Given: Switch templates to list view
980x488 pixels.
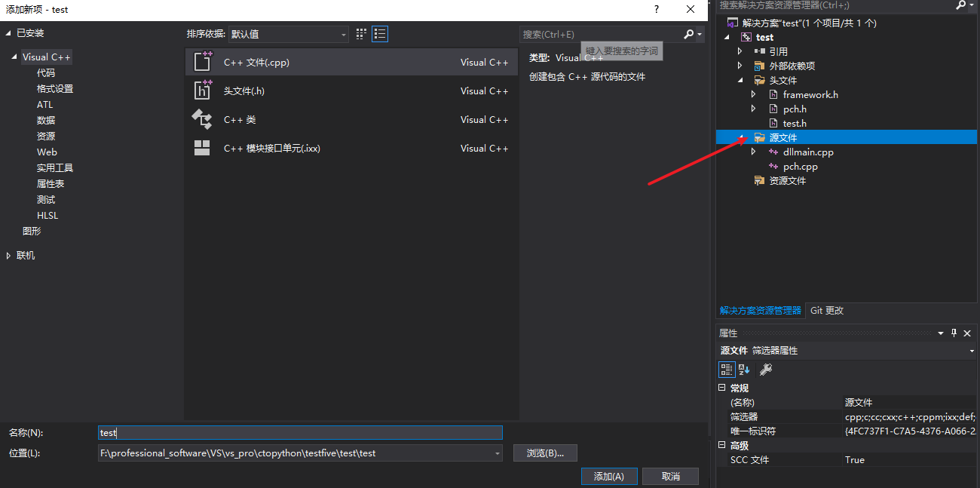Looking at the screenshot, I should 379,33.
